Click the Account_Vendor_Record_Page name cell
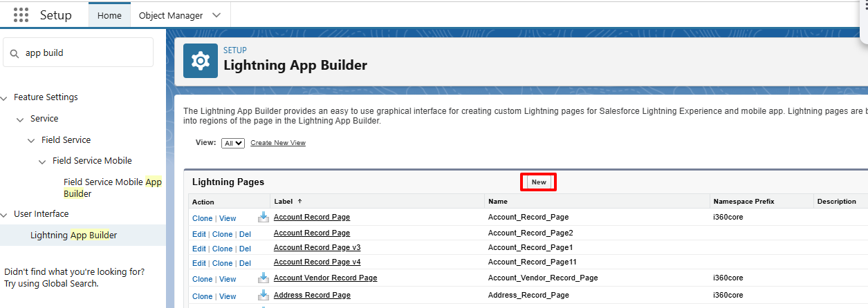The image size is (868, 308). point(543,278)
